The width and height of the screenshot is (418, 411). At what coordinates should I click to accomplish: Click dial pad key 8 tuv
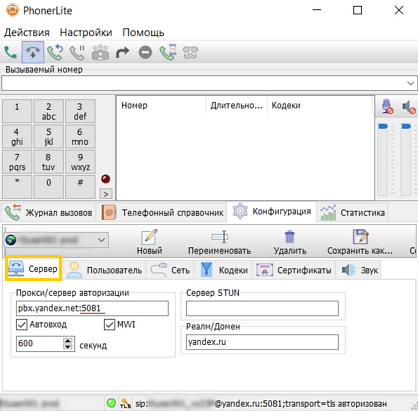pos(48,162)
